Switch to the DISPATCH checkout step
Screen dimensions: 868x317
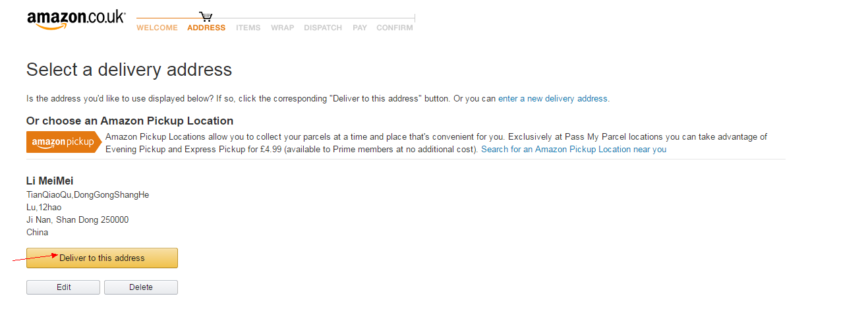click(323, 28)
